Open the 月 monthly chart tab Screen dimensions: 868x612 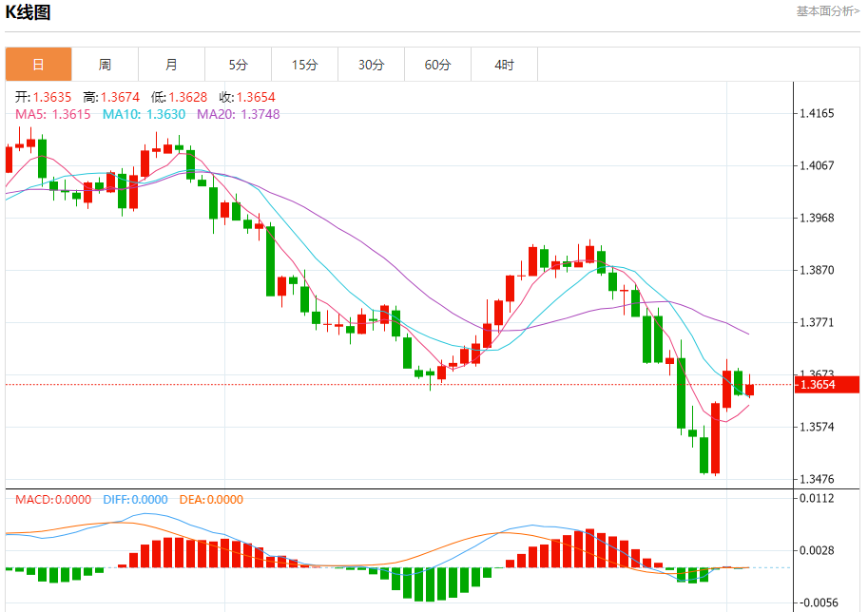click(171, 65)
